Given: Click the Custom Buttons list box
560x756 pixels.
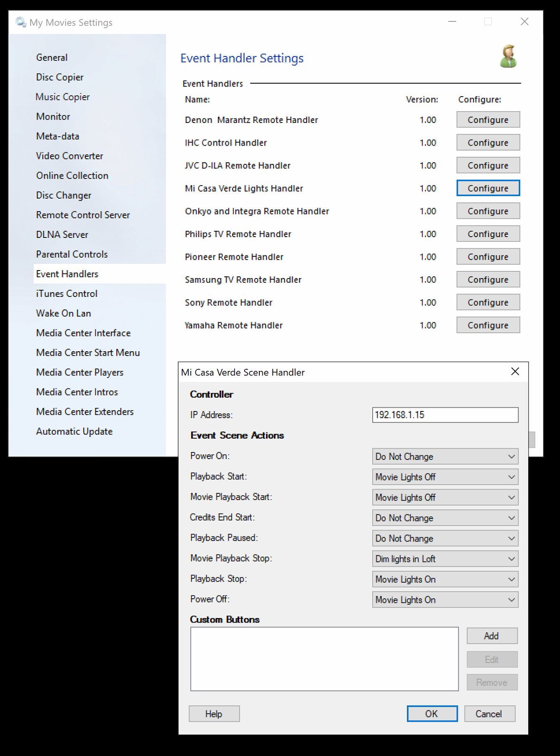Looking at the screenshot, I should (x=324, y=659).
